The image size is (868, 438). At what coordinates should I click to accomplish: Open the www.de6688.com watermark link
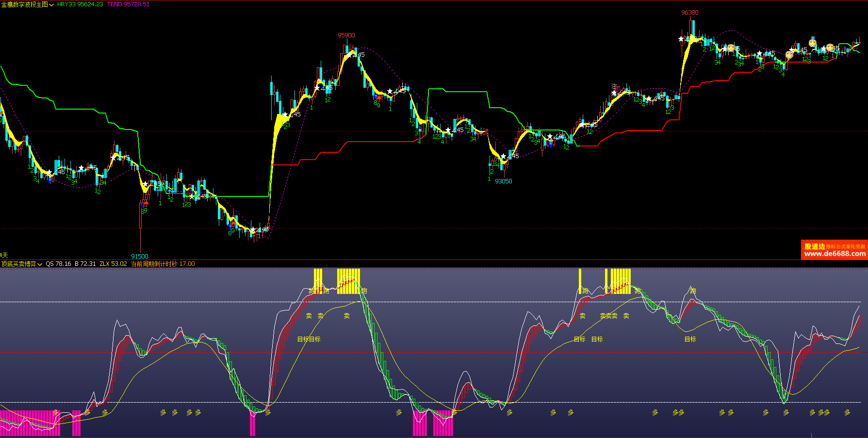click(x=835, y=254)
